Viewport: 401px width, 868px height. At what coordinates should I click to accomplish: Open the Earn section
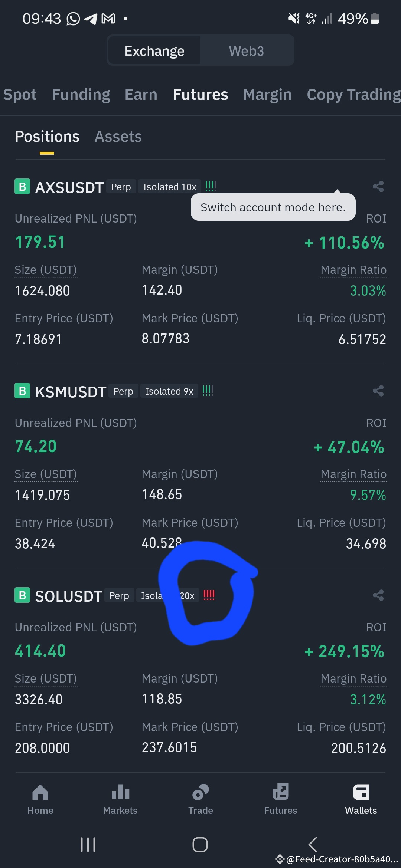[x=141, y=95]
